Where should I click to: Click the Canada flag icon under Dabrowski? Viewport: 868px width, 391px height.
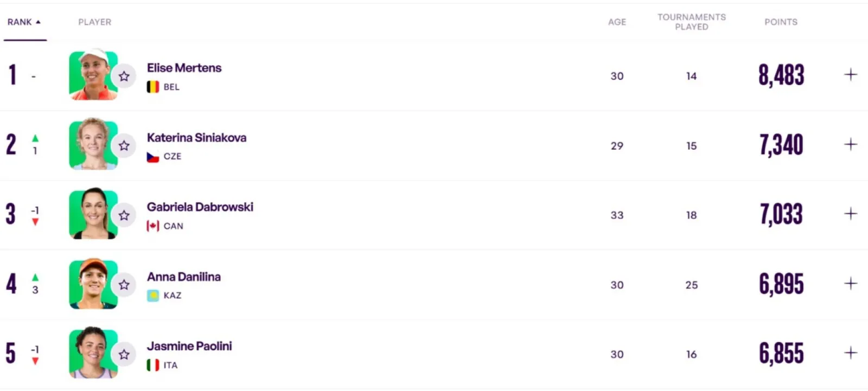[x=153, y=226]
